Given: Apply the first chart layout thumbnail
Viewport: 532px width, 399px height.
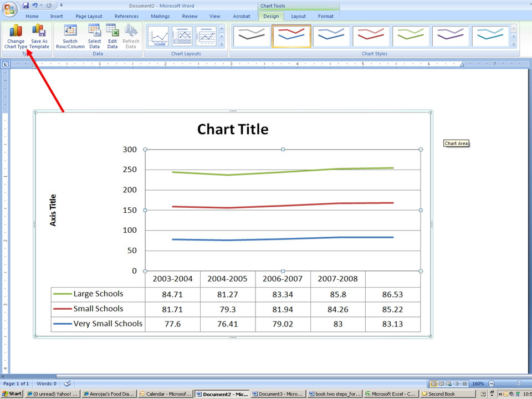Looking at the screenshot, I should pos(158,36).
